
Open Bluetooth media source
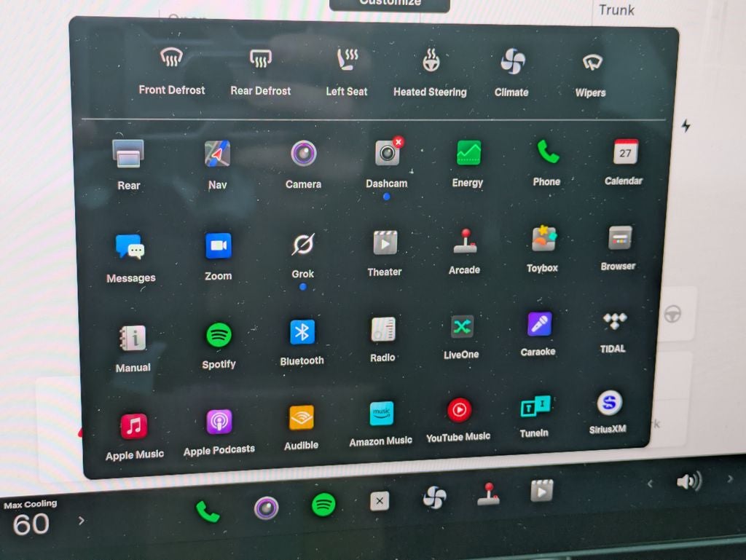coord(302,343)
